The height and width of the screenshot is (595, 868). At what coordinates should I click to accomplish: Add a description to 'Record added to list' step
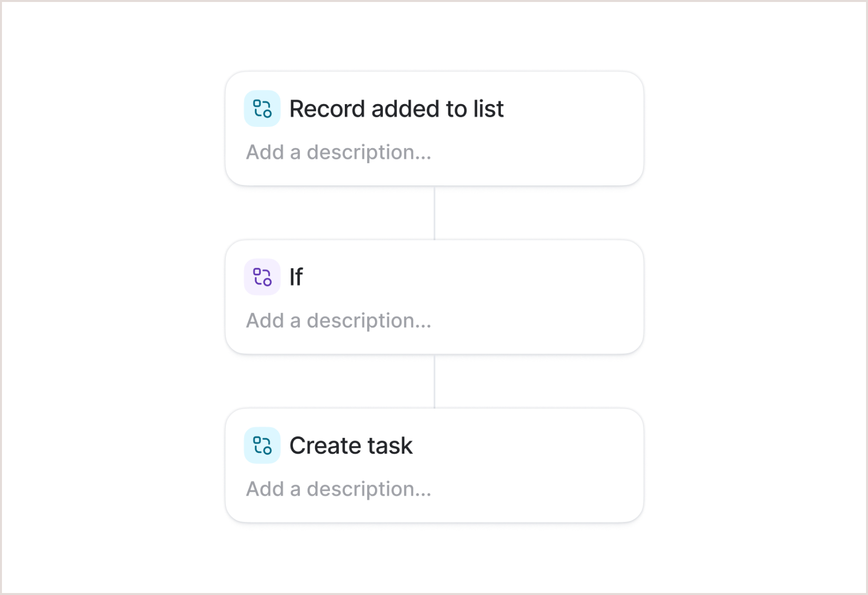point(339,152)
